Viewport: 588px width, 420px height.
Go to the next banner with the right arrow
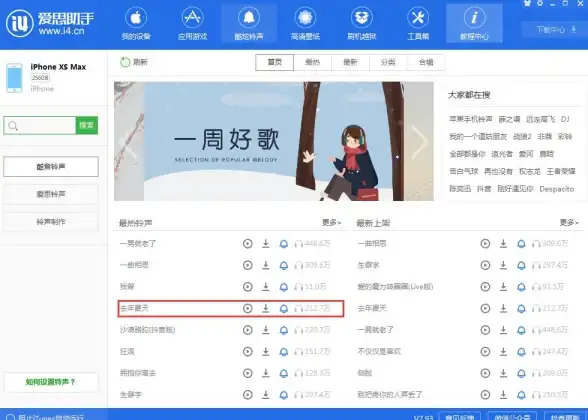(x=420, y=141)
